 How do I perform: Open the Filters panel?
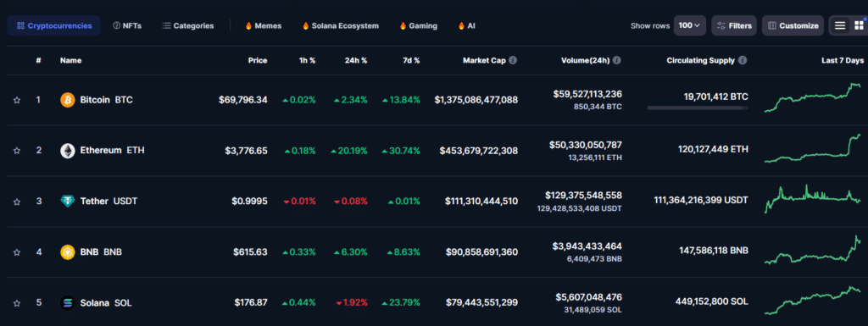(734, 25)
